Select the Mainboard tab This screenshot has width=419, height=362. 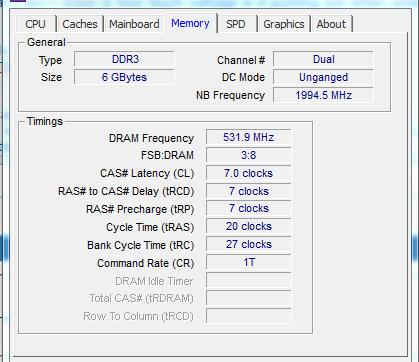coord(134,24)
